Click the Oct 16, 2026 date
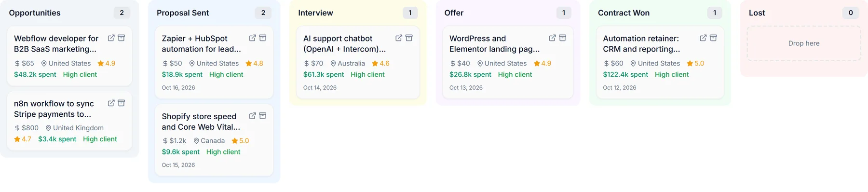The width and height of the screenshot is (868, 192). [x=178, y=88]
